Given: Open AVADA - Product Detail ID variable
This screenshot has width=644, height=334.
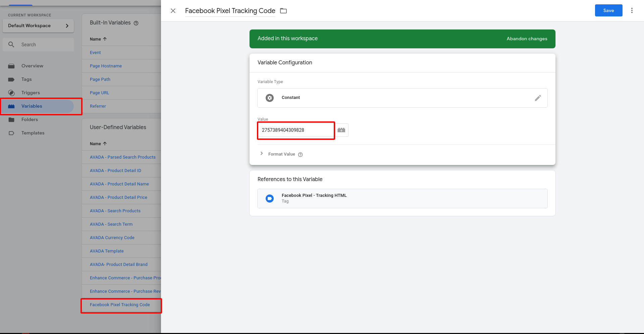Looking at the screenshot, I should (115, 171).
